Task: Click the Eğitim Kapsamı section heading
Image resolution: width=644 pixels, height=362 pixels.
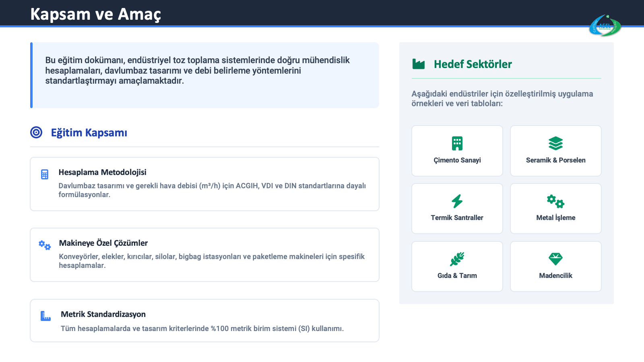Action: 89,133
